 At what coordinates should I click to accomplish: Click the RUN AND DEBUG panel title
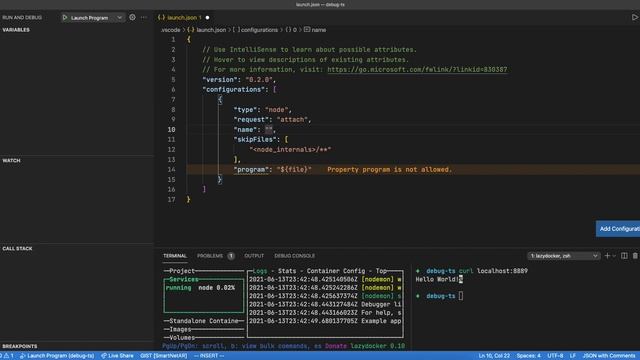tap(22, 18)
